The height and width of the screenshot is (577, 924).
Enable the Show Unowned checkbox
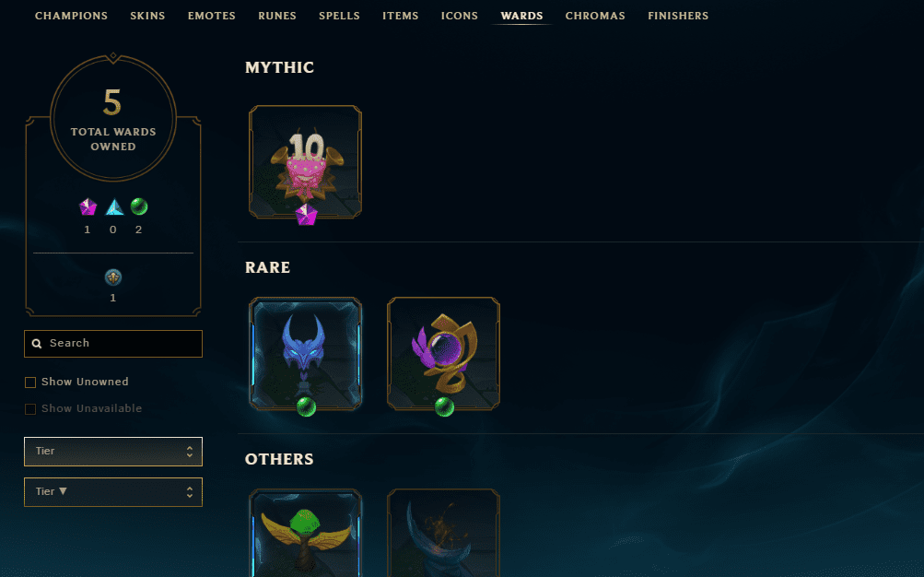(x=30, y=383)
